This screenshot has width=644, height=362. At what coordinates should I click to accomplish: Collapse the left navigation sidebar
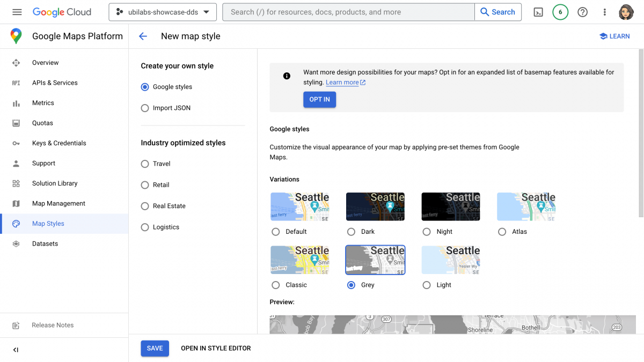tap(15, 350)
